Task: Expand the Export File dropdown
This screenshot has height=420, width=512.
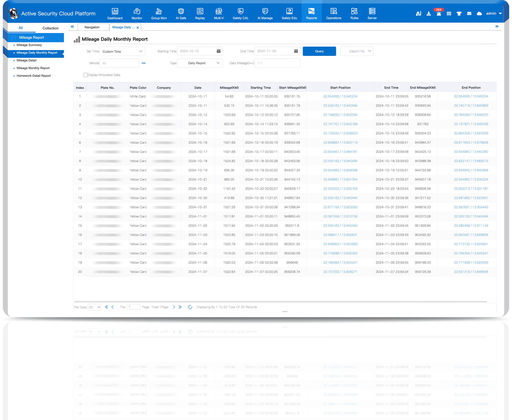Action: [x=356, y=51]
